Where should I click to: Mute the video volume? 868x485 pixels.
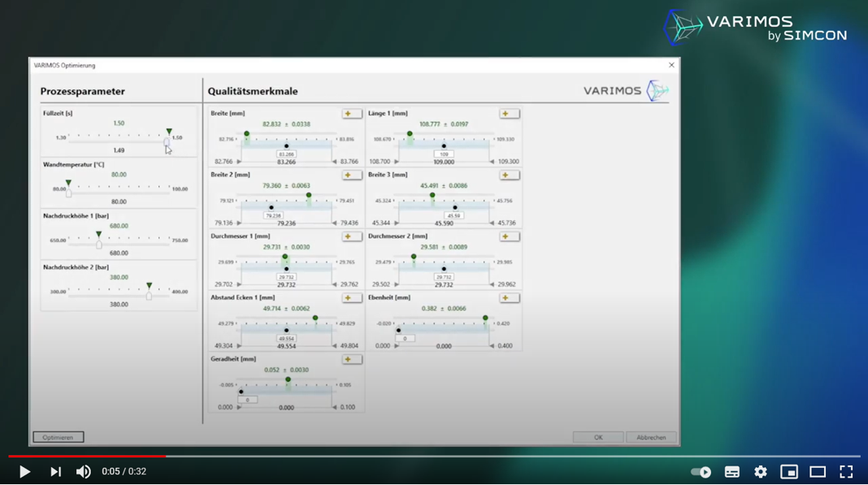[84, 472]
